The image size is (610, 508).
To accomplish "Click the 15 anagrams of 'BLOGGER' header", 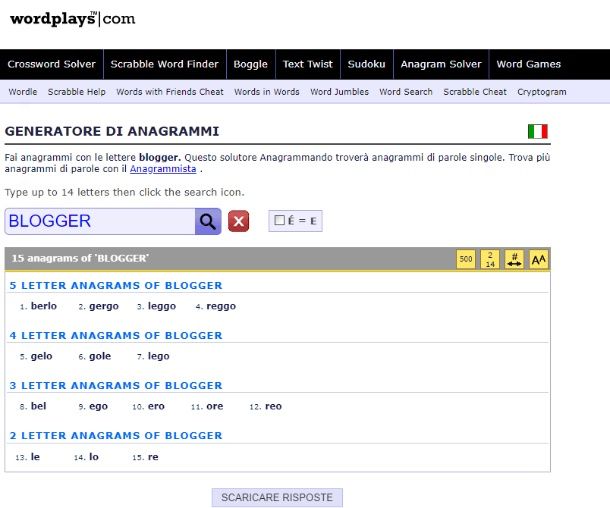I will pos(80,258).
